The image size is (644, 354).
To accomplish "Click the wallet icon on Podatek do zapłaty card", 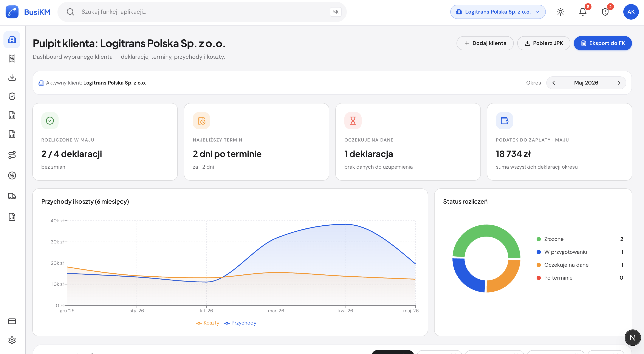I will pos(505,121).
